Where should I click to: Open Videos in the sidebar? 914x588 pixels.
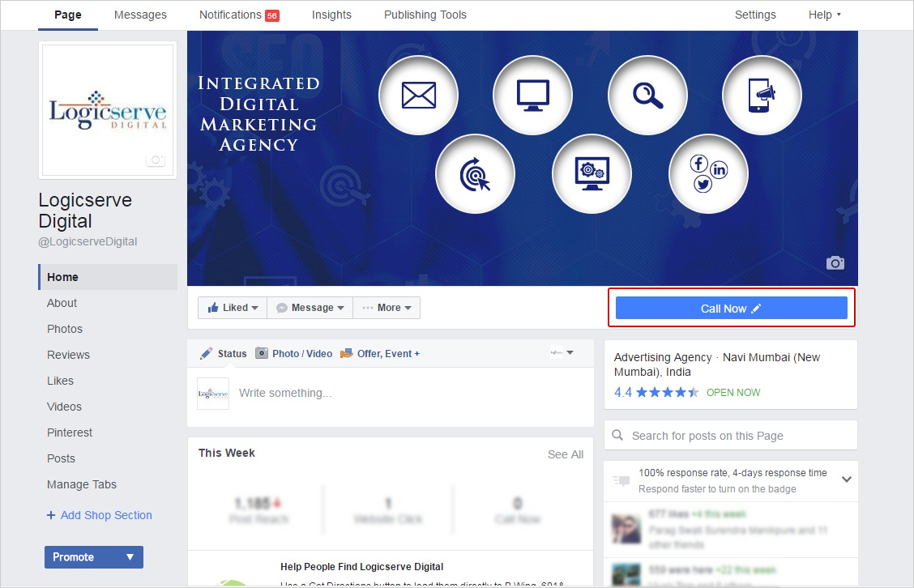point(64,407)
